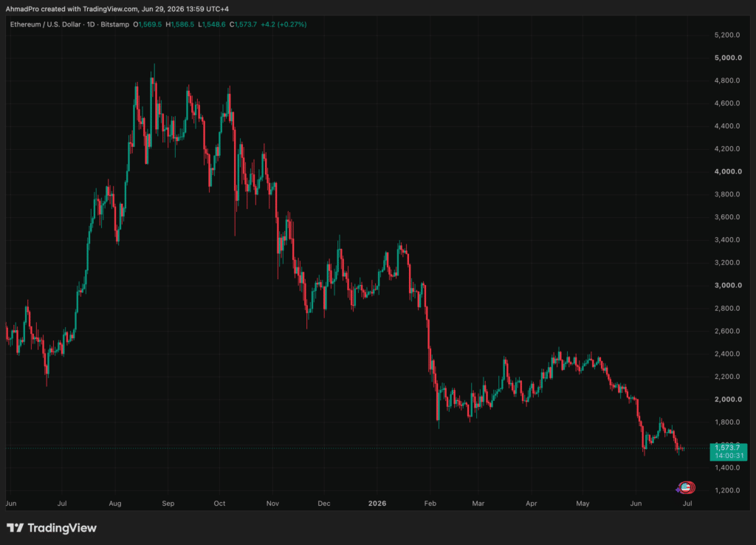Click the 3,400.0 price axis label
The width and height of the screenshot is (756, 545).
pos(727,240)
